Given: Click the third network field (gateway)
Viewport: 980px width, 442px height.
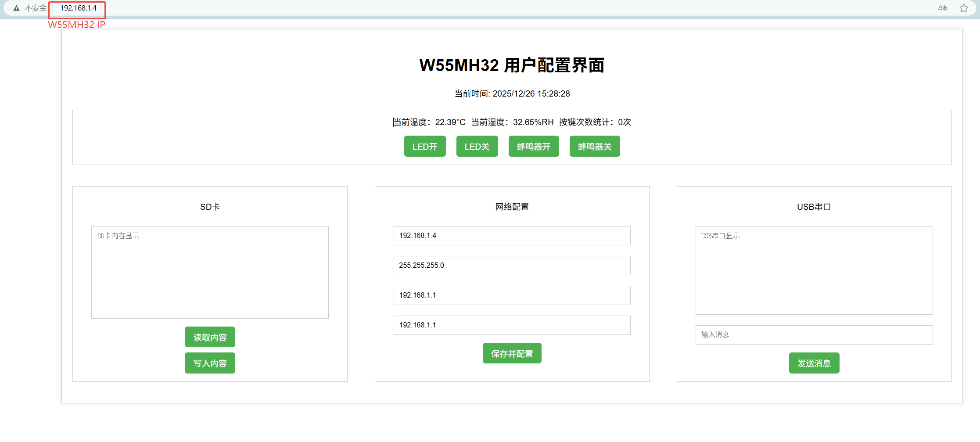Looking at the screenshot, I should [512, 295].
